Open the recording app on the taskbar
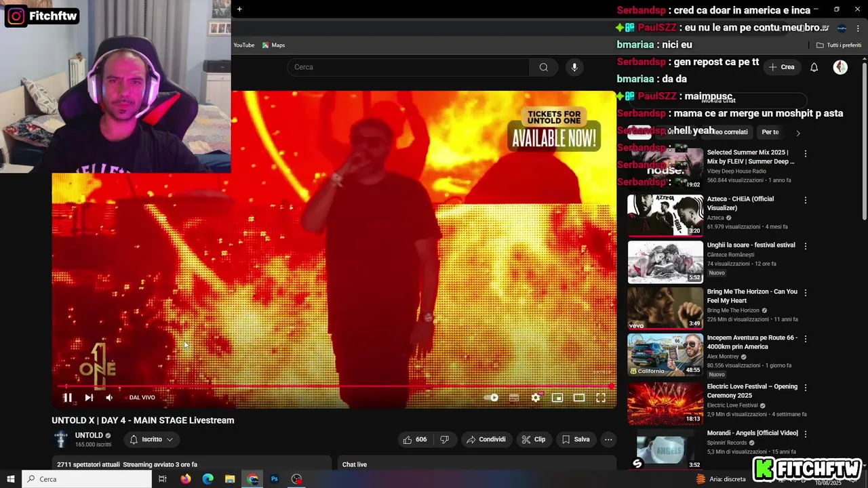Viewport: 868px width, 488px height. coord(296,479)
